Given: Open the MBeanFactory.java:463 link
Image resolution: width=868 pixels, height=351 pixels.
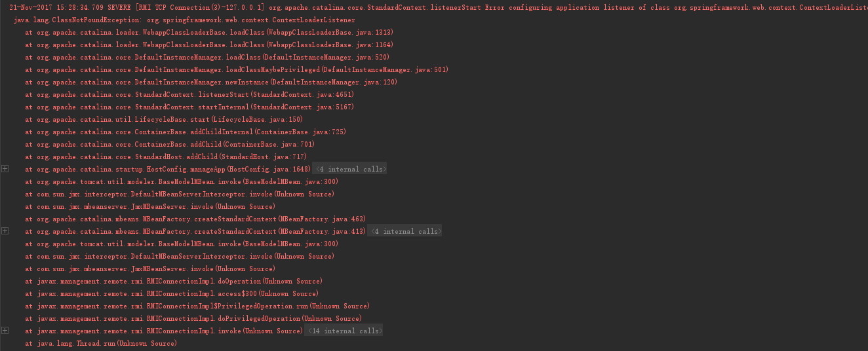Looking at the screenshot, I should click(322, 219).
